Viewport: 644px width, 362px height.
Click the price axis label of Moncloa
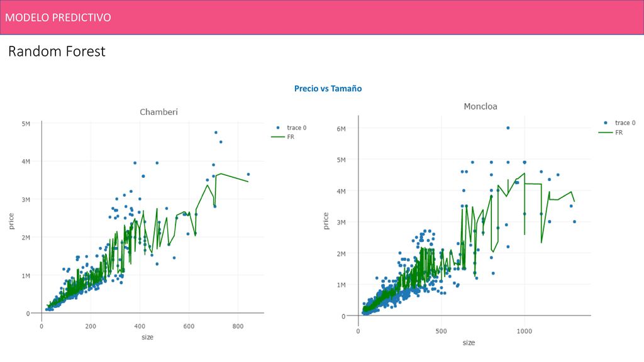click(326, 221)
